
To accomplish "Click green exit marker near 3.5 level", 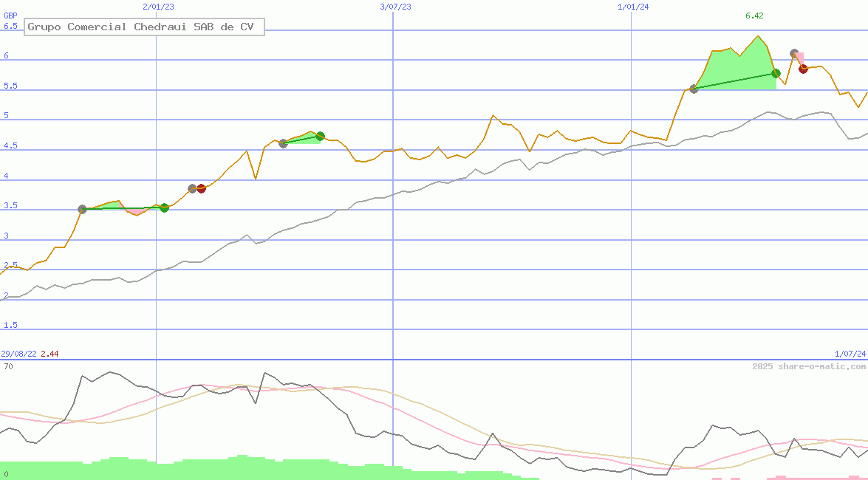I will point(164,208).
